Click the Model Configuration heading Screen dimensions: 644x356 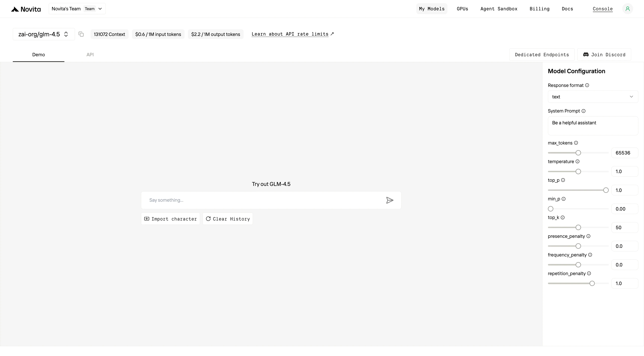tap(577, 71)
